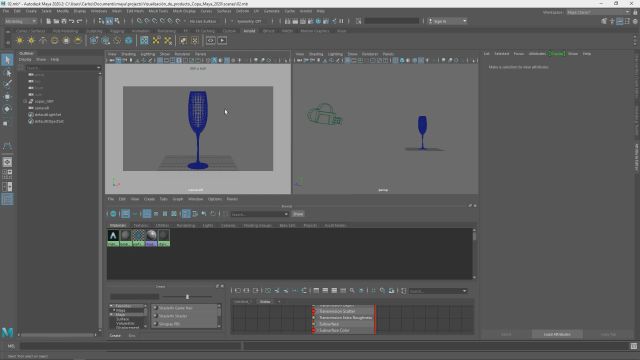Toggle the Attribute Editor sidebar button
Screen dimensions: 640x360
[x=619, y=21]
